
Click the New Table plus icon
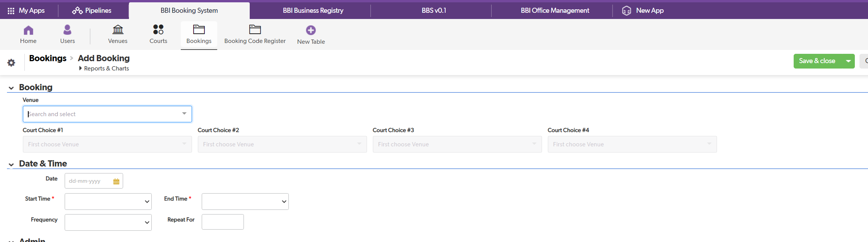311,30
